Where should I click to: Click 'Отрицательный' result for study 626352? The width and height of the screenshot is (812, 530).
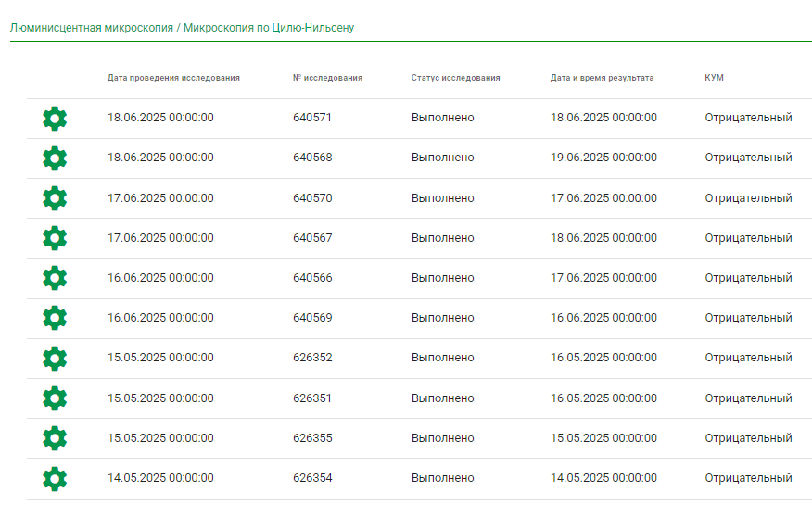click(748, 359)
